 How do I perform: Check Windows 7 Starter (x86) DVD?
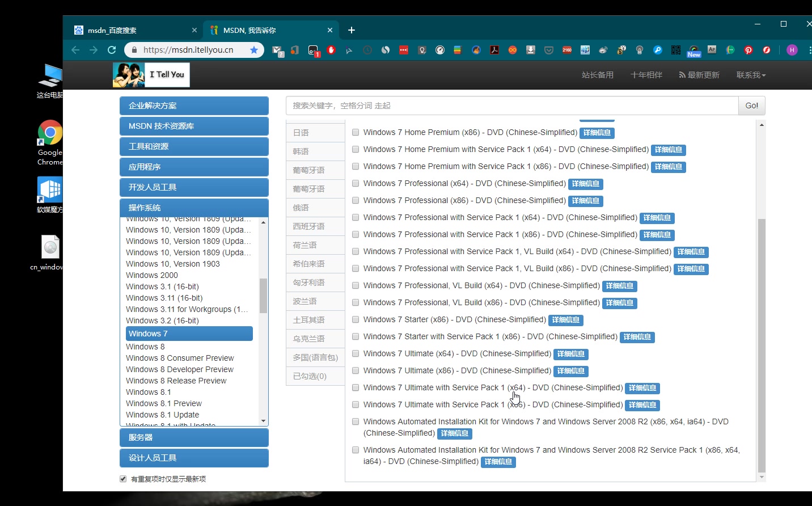coord(356,319)
